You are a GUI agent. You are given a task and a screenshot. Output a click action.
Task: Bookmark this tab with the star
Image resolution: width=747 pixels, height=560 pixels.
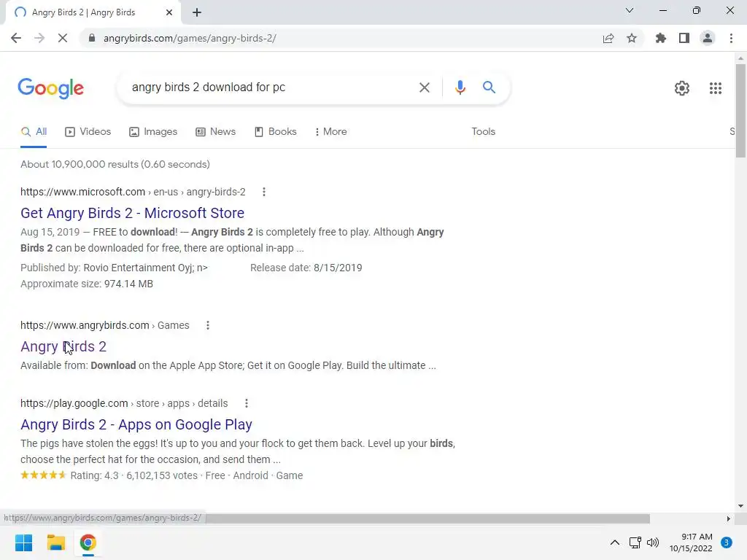[x=632, y=38]
